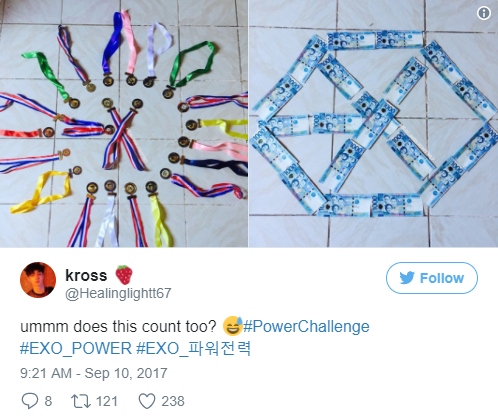Click the info icon on the photo

pyautogui.click(x=484, y=13)
